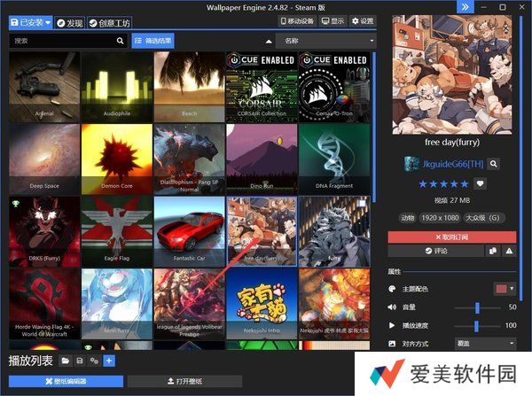Click the playback speed play icon
532x396 pixels.
click(392, 325)
